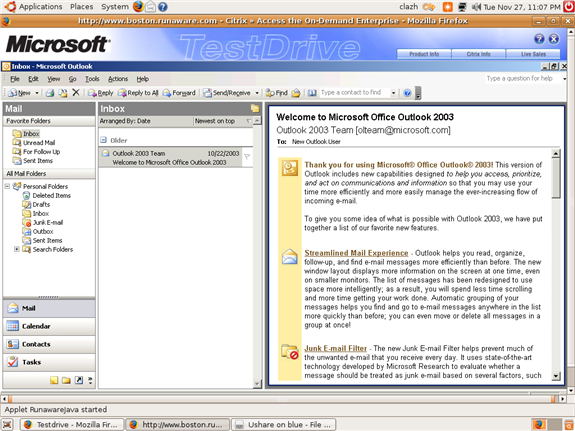The height and width of the screenshot is (431, 575).
Task: Click the Organize icon next to Find
Action: pos(296,93)
